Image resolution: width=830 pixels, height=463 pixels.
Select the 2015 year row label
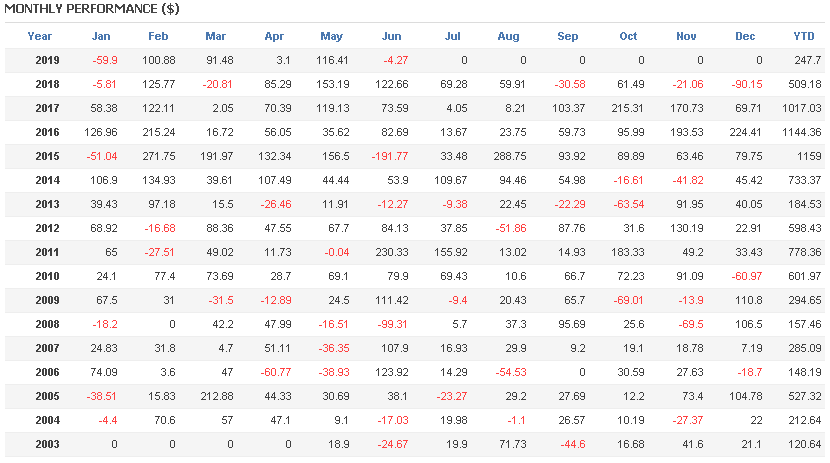[x=47, y=156]
